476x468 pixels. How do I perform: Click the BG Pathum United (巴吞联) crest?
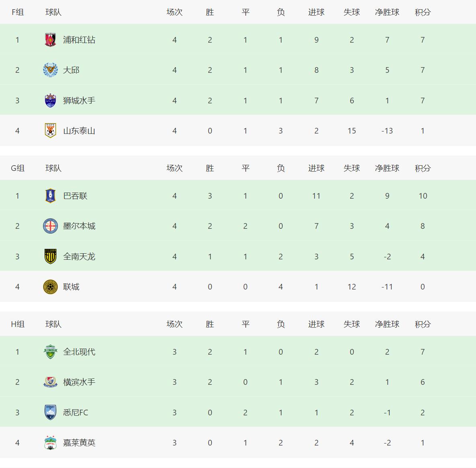coord(50,196)
